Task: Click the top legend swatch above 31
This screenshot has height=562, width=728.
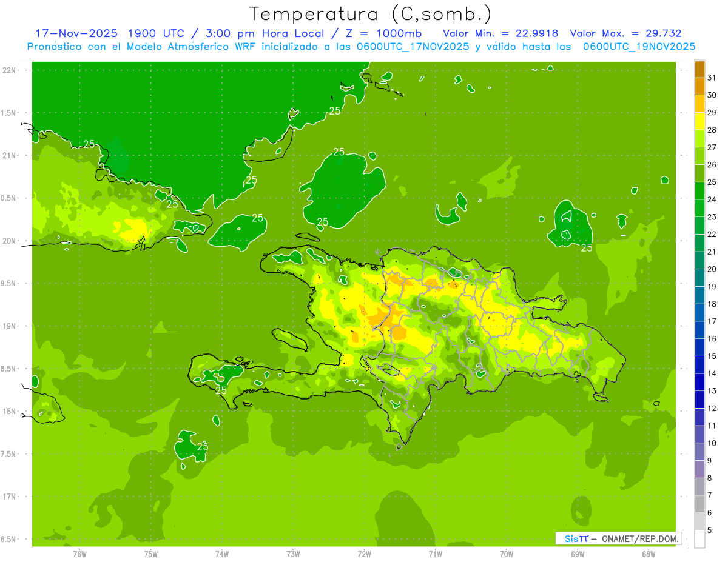Action: point(699,69)
